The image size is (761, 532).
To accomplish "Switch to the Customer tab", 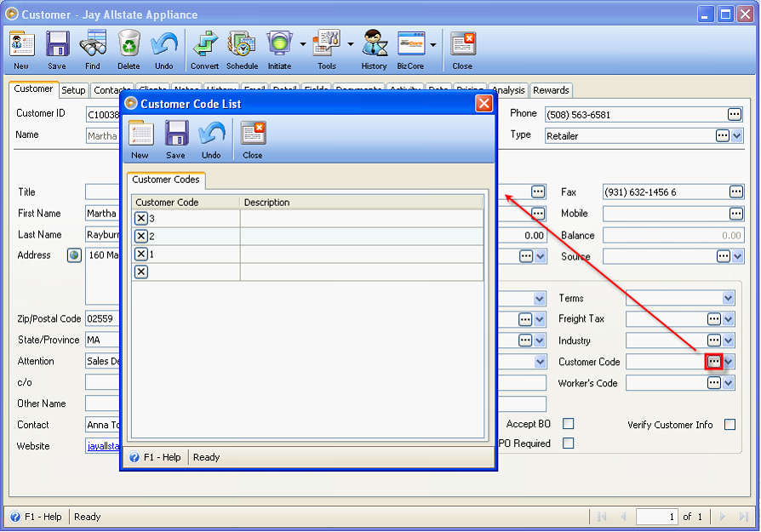I will coord(33,89).
